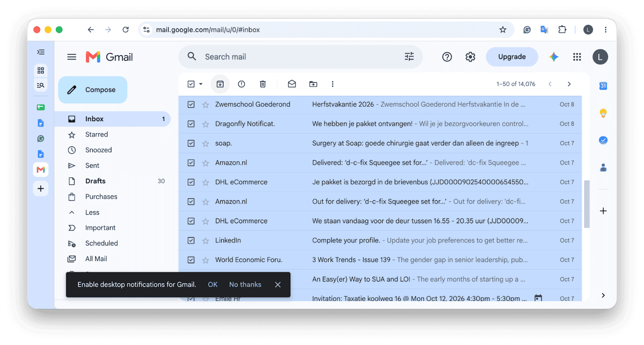
Task: Delete selected emails with trash icon
Action: (263, 84)
